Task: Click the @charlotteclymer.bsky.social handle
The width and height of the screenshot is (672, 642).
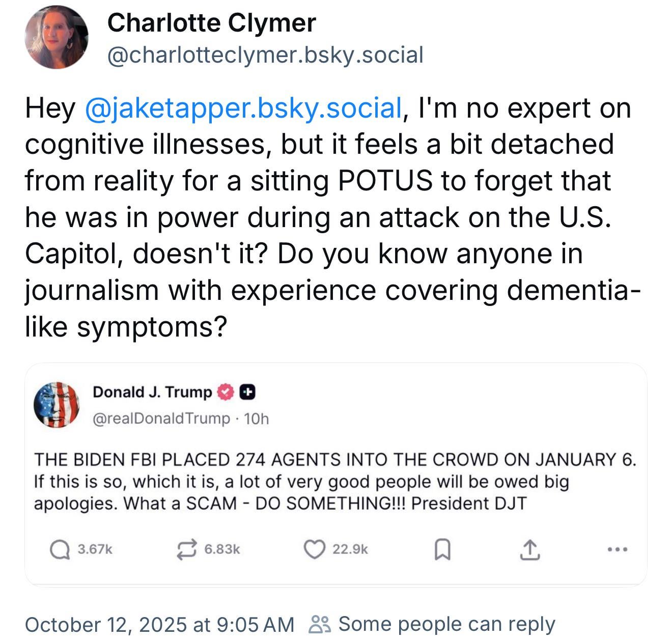Action: point(265,55)
